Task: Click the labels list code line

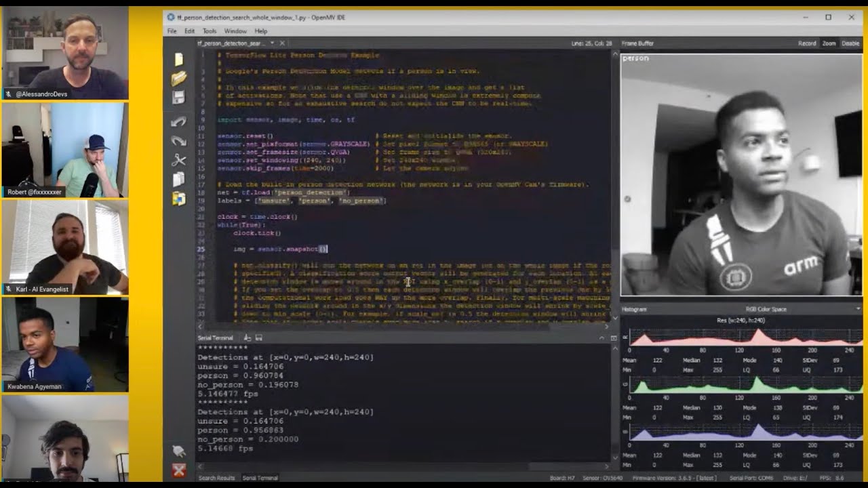Action: (x=301, y=201)
